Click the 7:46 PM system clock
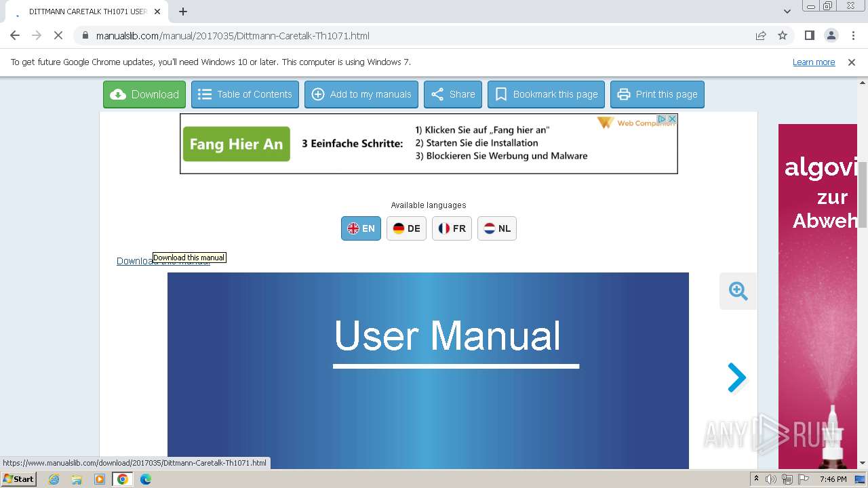 click(x=833, y=479)
